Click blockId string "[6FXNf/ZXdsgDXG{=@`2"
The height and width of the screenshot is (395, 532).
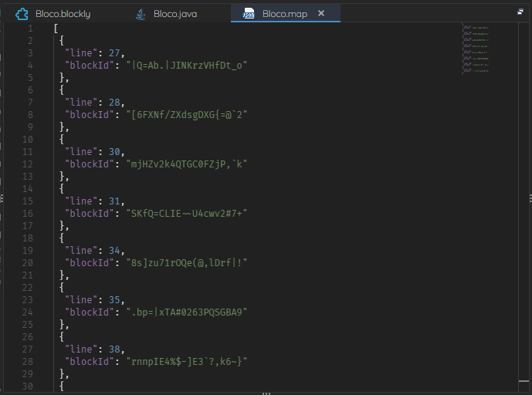point(187,115)
